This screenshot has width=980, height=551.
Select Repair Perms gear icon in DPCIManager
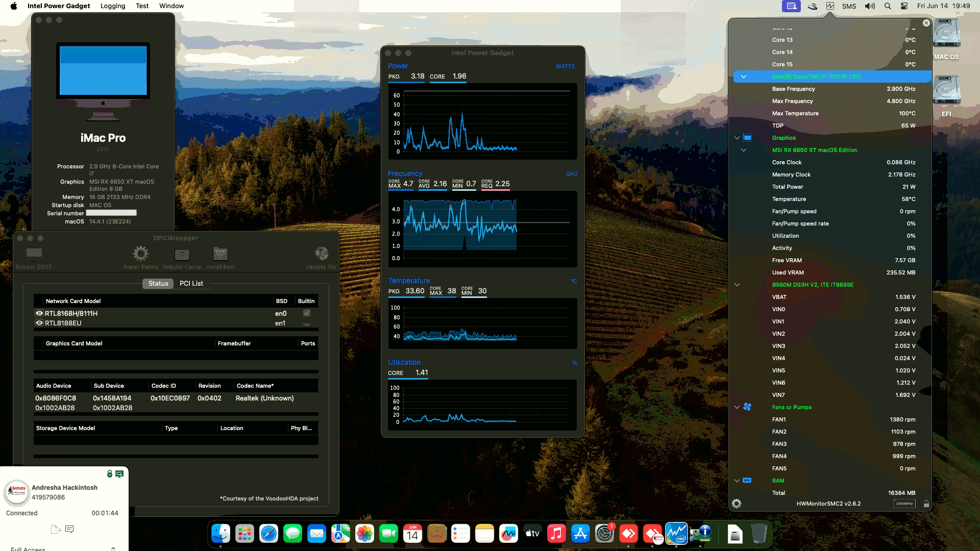click(x=140, y=253)
